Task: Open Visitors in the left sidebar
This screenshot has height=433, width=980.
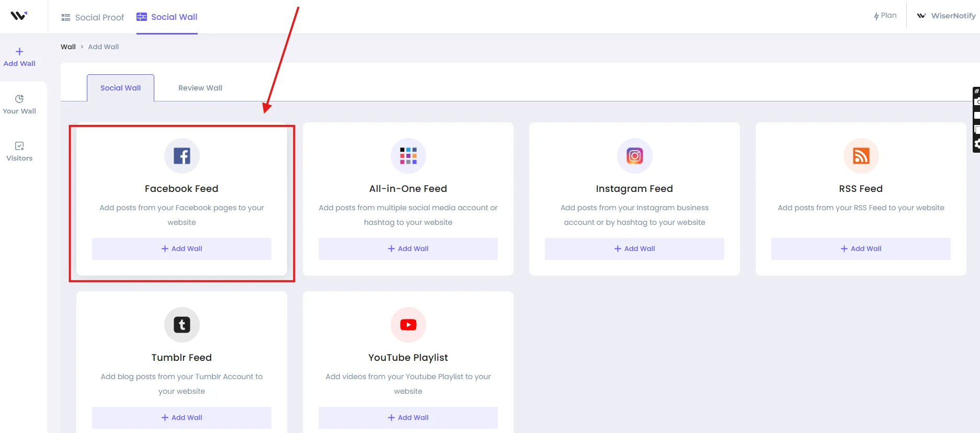Action: coord(19,151)
